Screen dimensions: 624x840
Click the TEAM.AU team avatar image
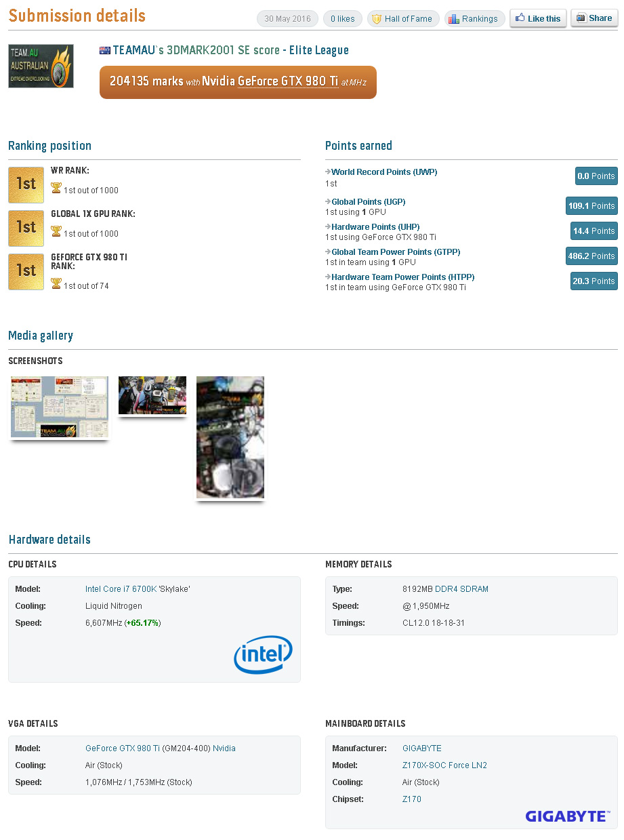pos(41,66)
